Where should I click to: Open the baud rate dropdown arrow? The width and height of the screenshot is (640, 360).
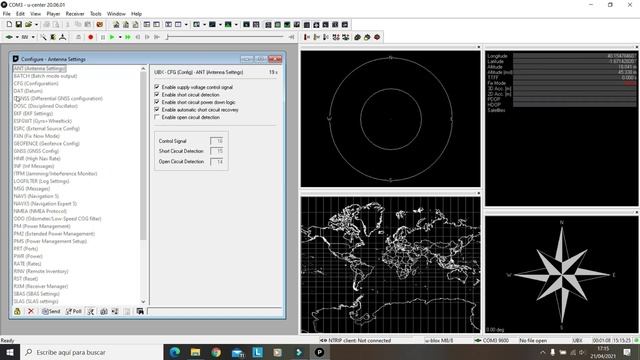point(33,37)
